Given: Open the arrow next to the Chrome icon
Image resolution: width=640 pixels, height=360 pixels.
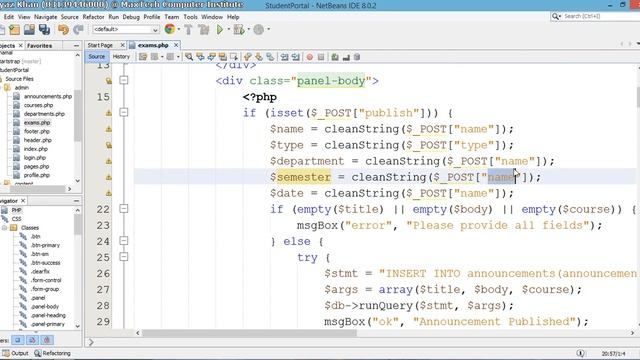Looking at the screenshot, I should 178,29.
